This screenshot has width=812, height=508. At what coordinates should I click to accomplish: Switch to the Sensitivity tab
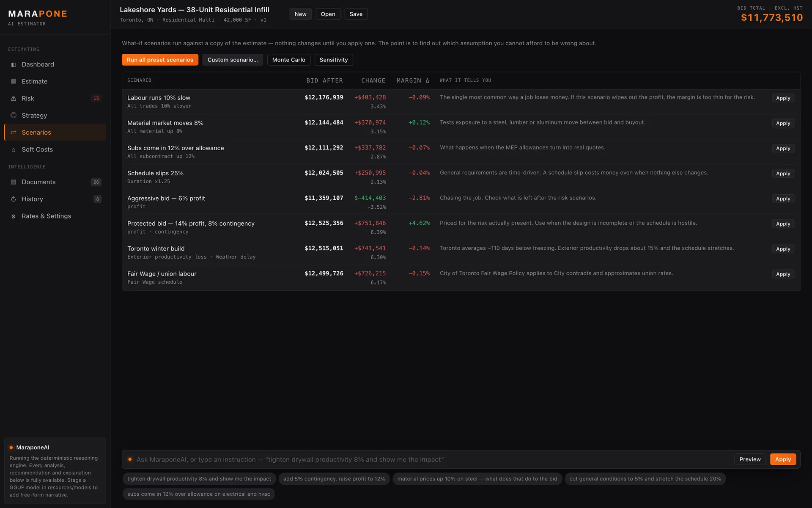tap(334, 60)
